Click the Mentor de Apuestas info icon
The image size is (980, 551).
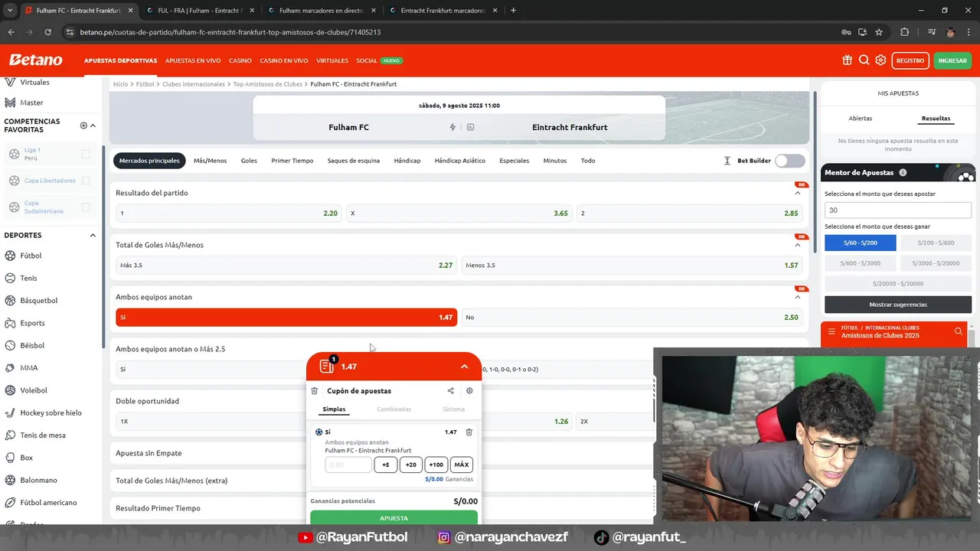(x=903, y=173)
